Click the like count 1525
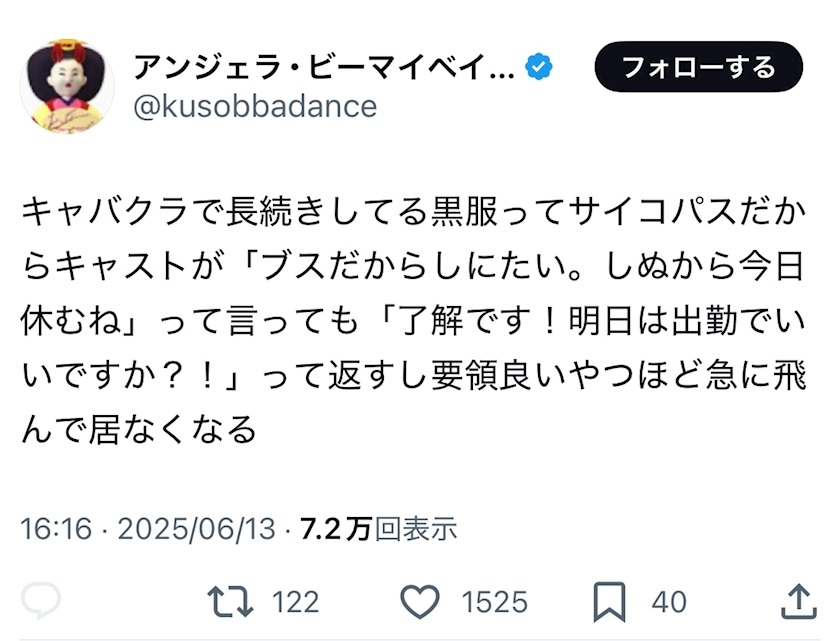840x641 pixels. (494, 602)
